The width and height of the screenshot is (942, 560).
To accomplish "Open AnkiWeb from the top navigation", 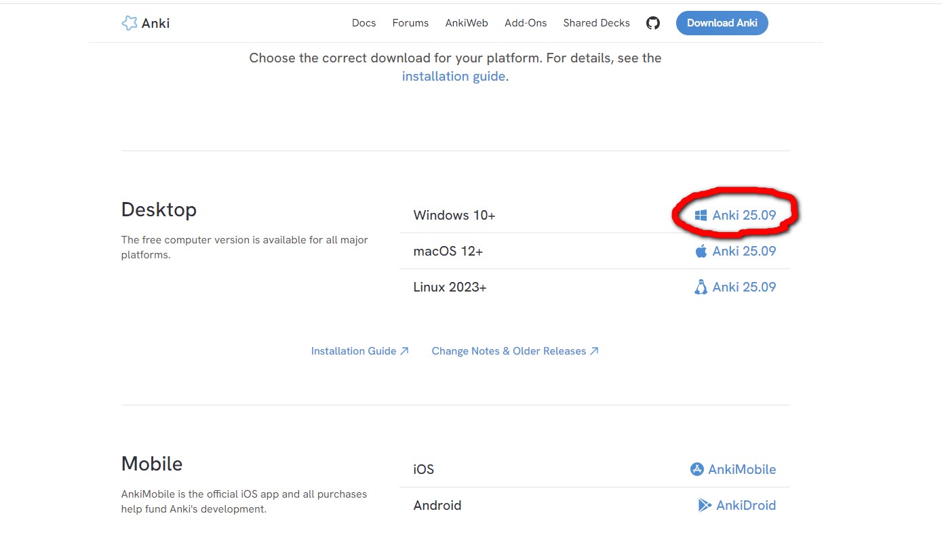I will 467,23.
